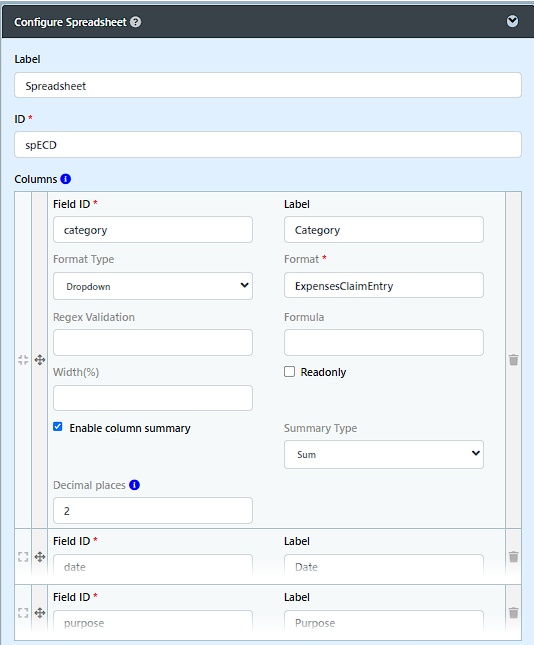Click the move handle for purpose column
Image resolution: width=534 pixels, height=645 pixels.
[40, 613]
